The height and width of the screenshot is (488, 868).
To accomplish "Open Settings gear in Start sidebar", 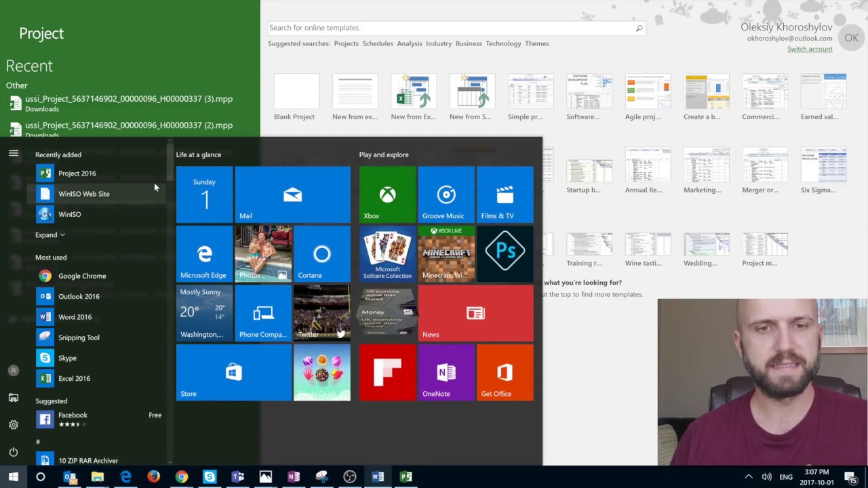I will point(13,425).
